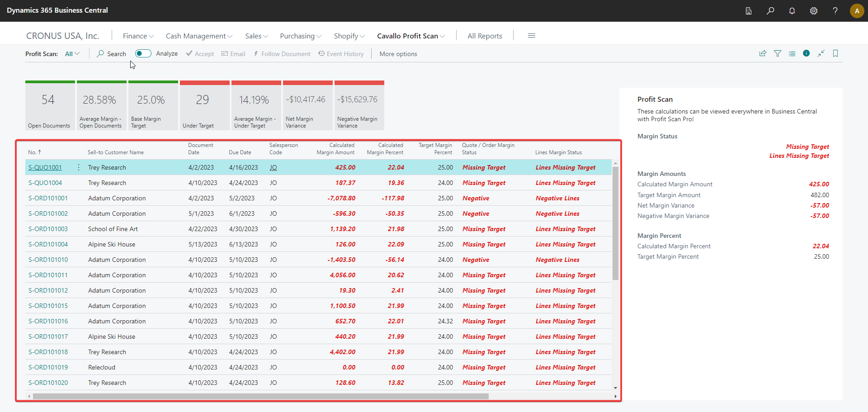Toggle the Analyze mode switch
This screenshot has height=412, width=868.
click(143, 53)
